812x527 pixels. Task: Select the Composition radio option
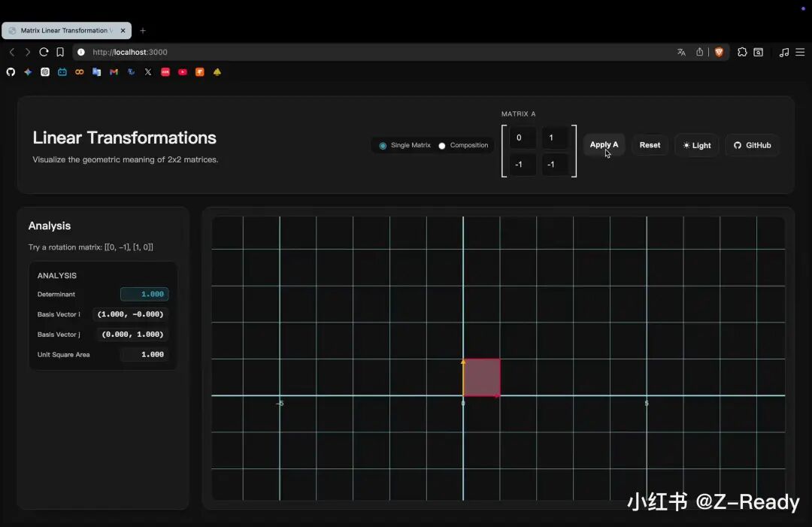coord(442,145)
